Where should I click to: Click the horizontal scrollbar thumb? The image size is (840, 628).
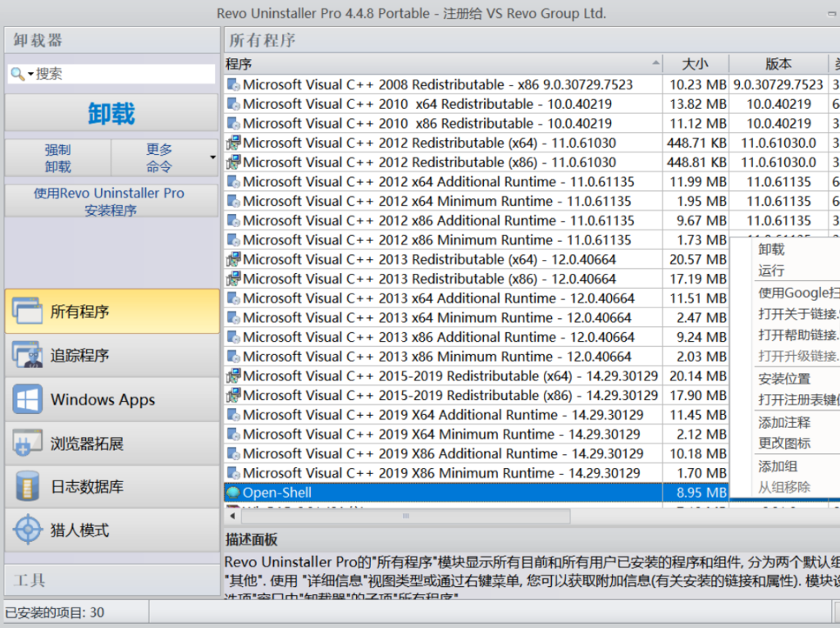point(405,517)
